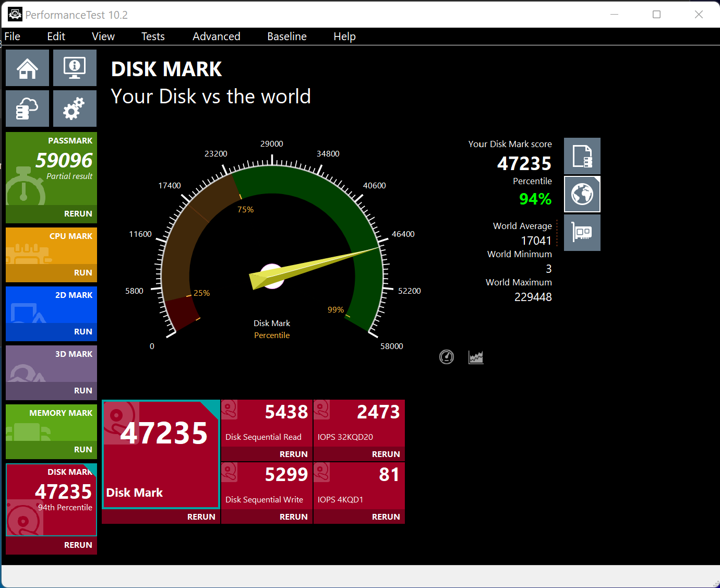Open the Tests menu
Screen dimensions: 720x588
click(153, 37)
